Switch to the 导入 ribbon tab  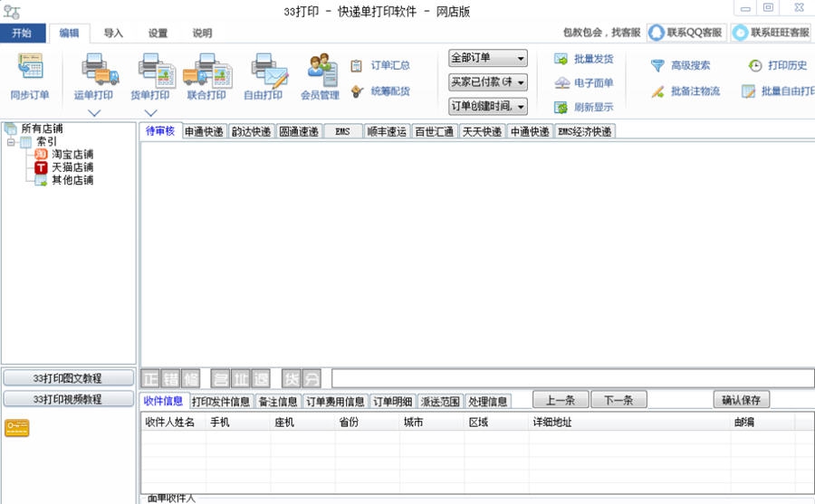(x=113, y=33)
